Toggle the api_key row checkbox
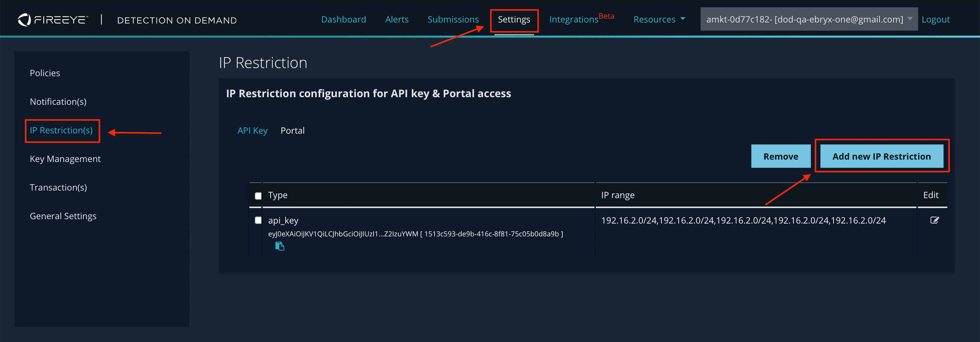980x342 pixels. click(x=258, y=220)
